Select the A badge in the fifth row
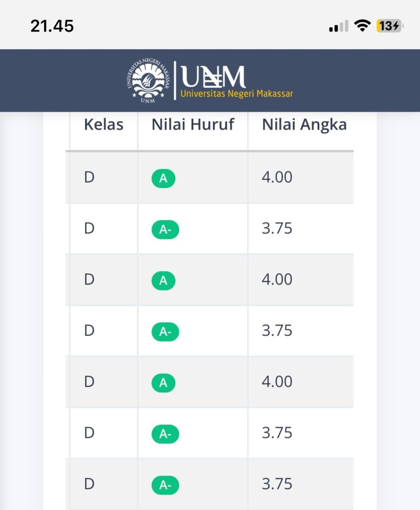The image size is (420, 510). click(163, 384)
